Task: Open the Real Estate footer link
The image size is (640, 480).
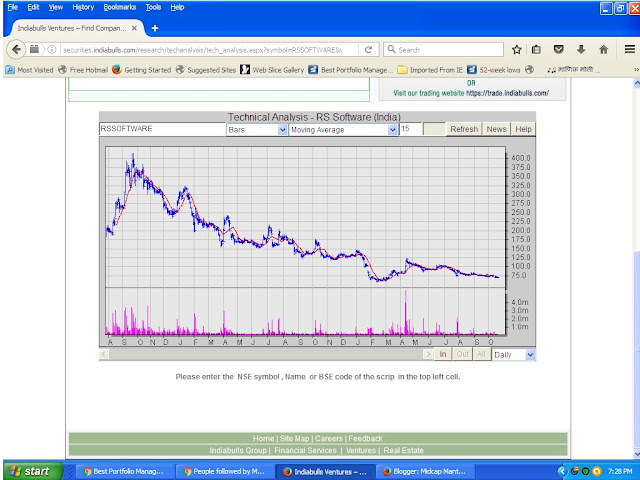Action: tap(403, 450)
